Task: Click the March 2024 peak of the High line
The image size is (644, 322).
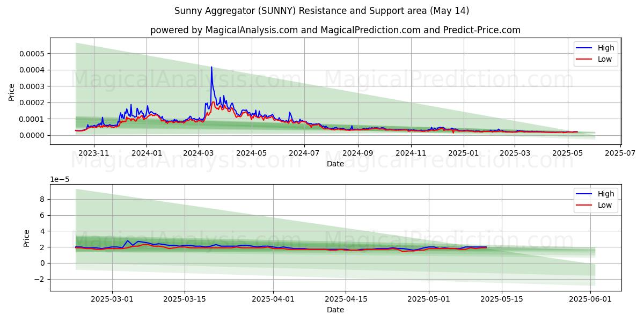Action: (211, 67)
